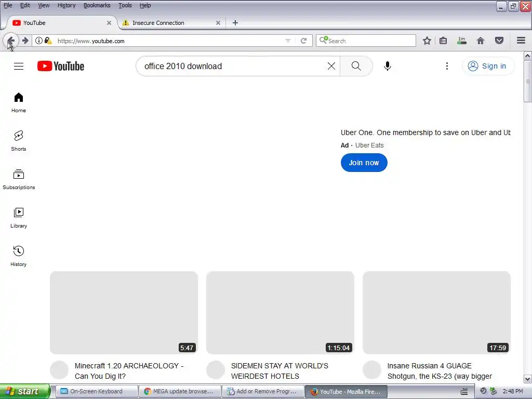The height and width of the screenshot is (399, 532).
Task: Click the browser Back arrow button
Action: click(10, 41)
